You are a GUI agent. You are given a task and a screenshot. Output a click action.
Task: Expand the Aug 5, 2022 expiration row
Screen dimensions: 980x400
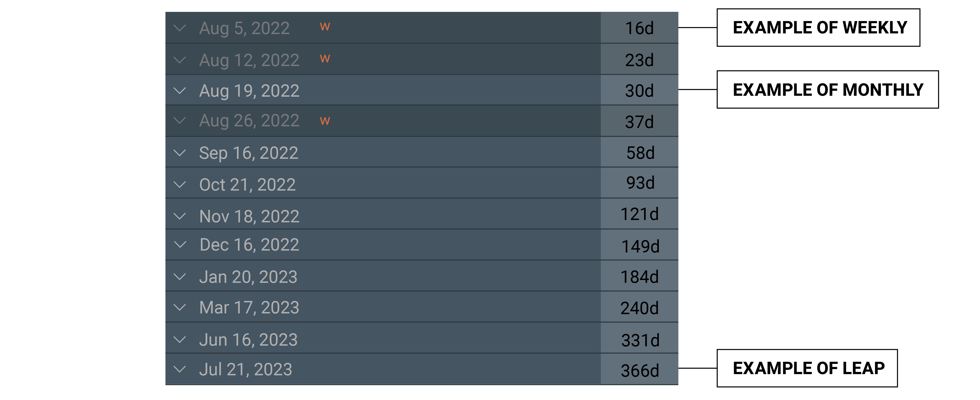[179, 28]
